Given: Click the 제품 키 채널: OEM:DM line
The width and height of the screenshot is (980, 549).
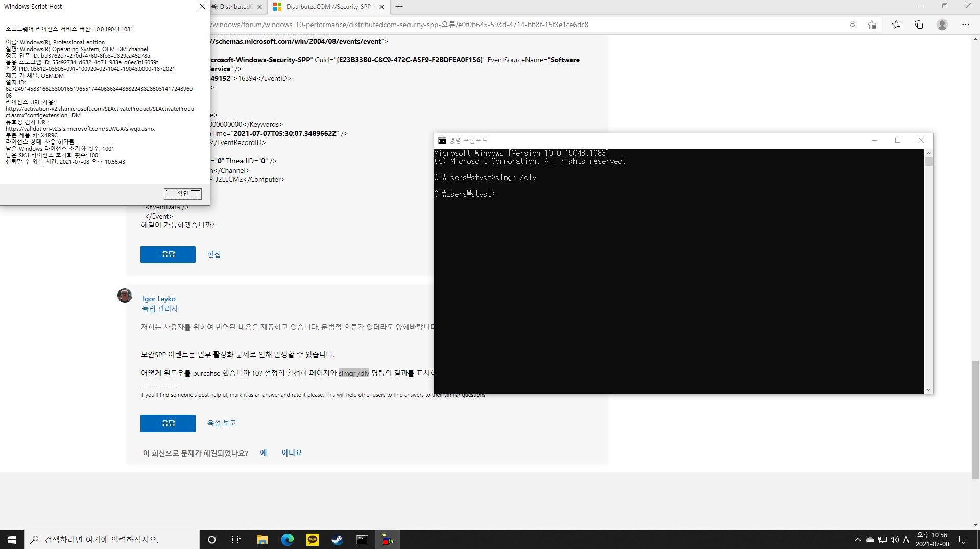Looking at the screenshot, I should [35, 76].
